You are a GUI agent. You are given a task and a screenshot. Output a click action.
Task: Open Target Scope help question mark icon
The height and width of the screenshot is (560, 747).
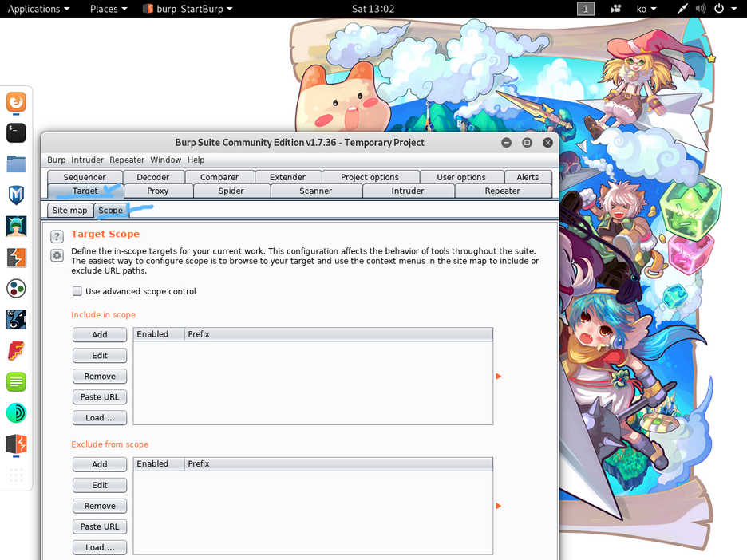point(57,236)
